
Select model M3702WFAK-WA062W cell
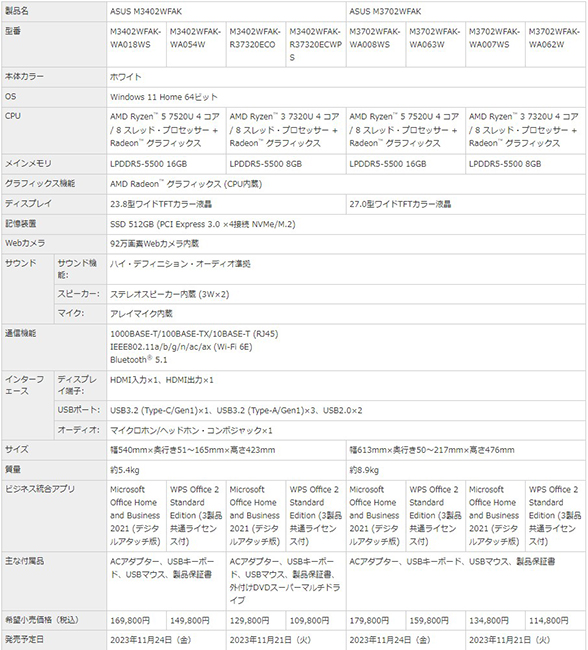[x=555, y=44]
